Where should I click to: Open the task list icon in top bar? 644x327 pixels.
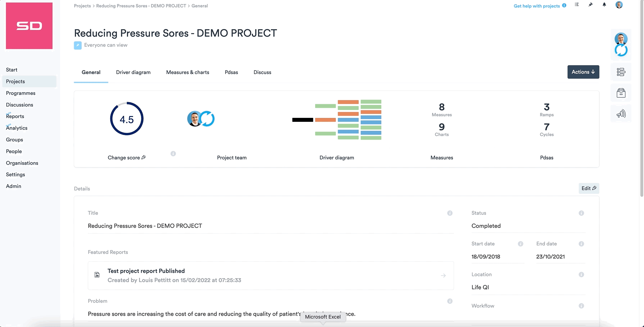click(x=577, y=5)
